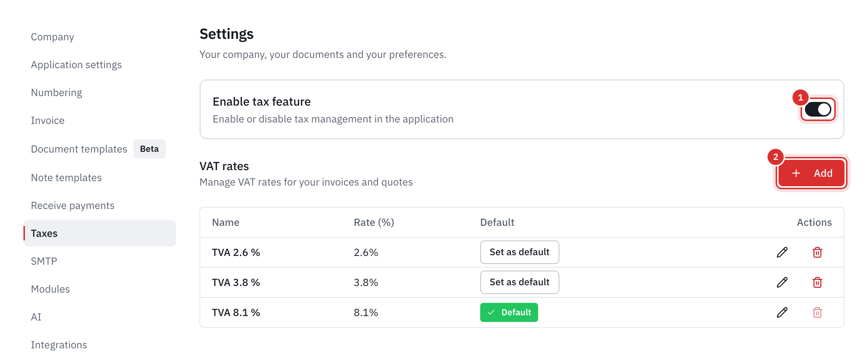Click the Enable tax feature title
The width and height of the screenshot is (868, 352).
262,102
